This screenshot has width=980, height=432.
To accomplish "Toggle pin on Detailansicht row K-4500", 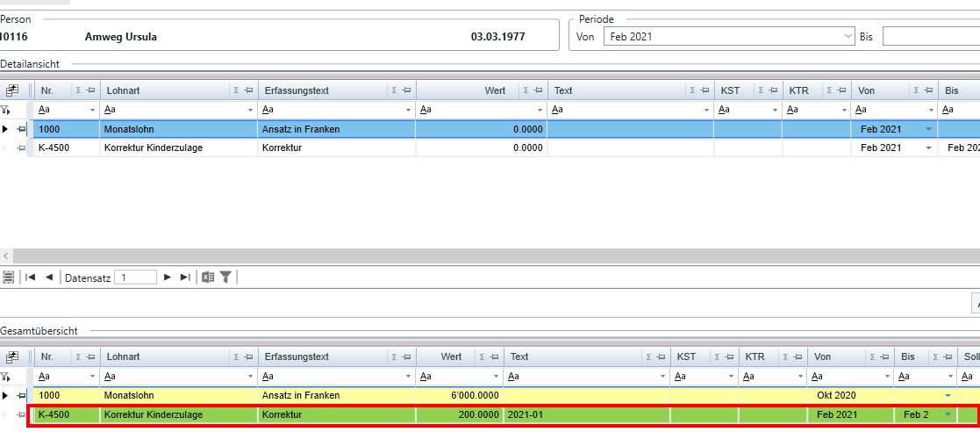I will coord(21,148).
